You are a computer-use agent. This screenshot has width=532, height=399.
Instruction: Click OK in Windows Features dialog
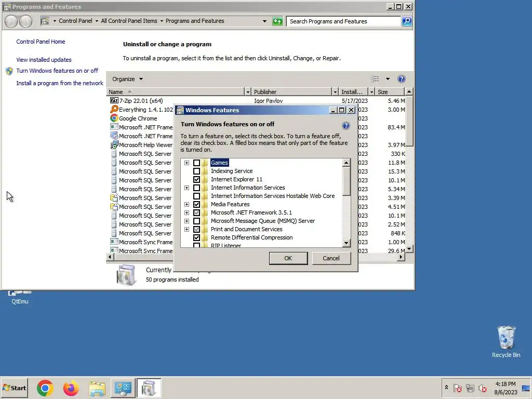pyautogui.click(x=288, y=258)
